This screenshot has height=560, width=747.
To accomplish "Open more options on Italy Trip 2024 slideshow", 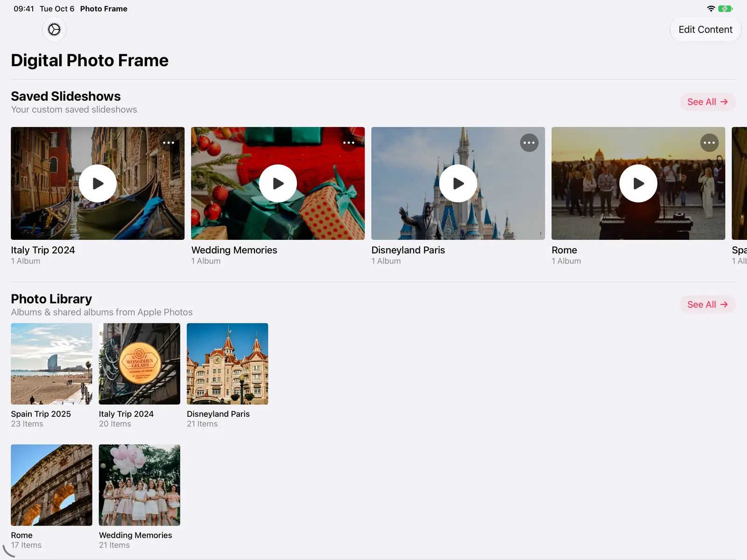I will coord(169,143).
